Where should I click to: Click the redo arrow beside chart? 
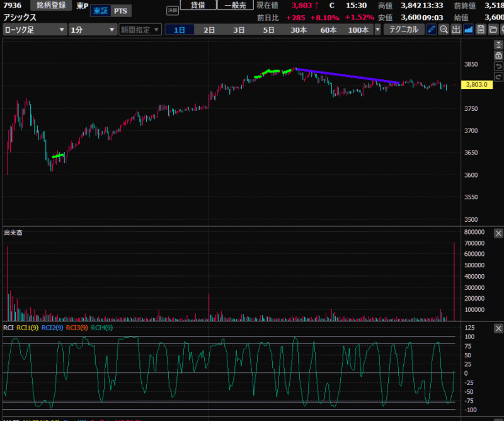[x=498, y=76]
